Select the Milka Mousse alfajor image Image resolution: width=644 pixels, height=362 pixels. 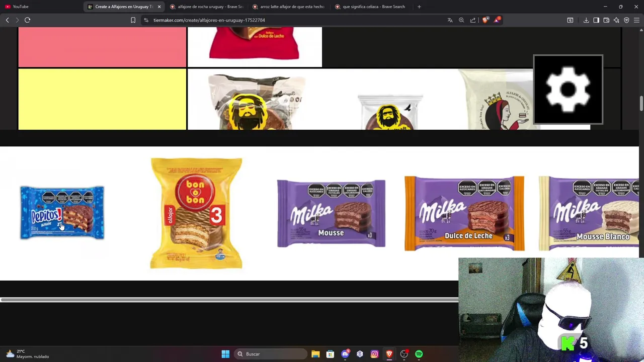(331, 214)
